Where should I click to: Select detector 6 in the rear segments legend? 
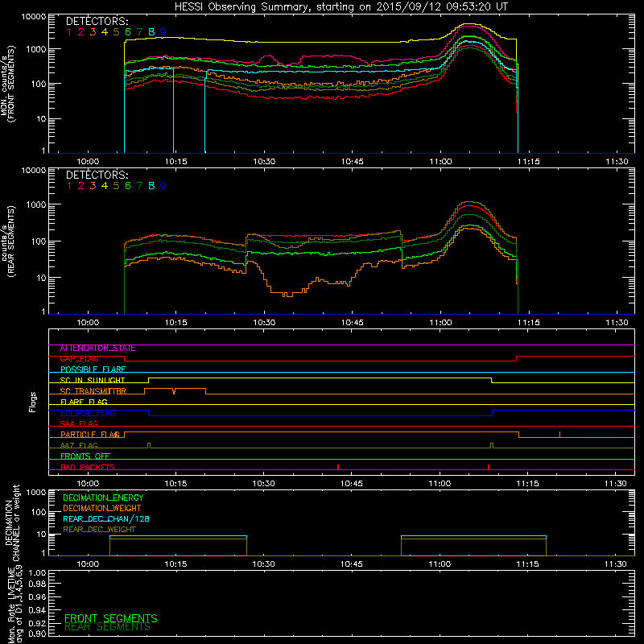(128, 186)
